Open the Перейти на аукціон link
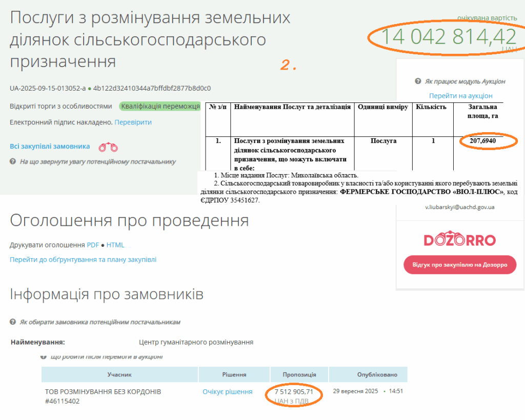The image size is (525, 420). click(460, 96)
